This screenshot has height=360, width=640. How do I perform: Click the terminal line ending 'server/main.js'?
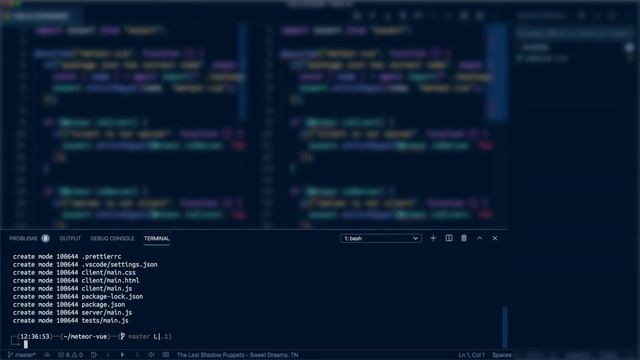(x=72, y=313)
